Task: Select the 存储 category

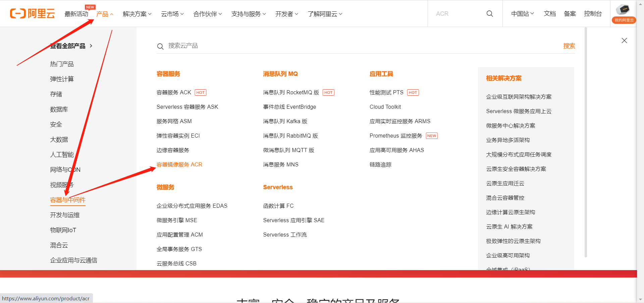Action: [x=56, y=94]
